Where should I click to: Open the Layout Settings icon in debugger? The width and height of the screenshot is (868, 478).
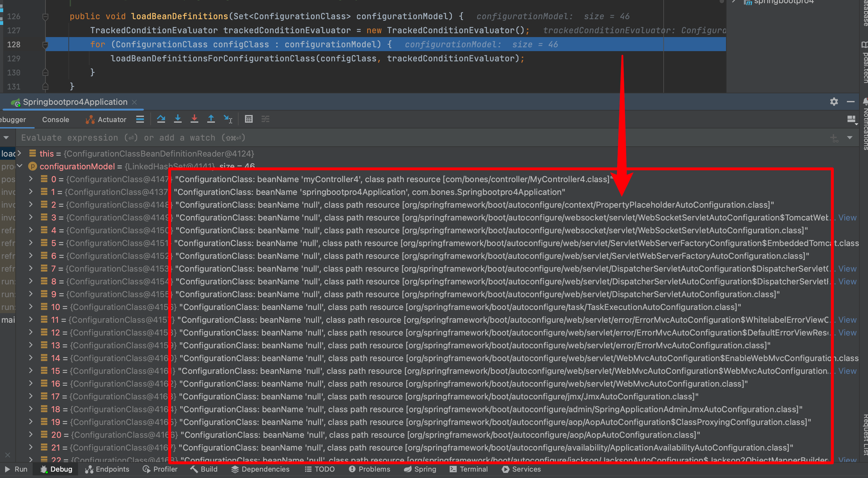851,119
